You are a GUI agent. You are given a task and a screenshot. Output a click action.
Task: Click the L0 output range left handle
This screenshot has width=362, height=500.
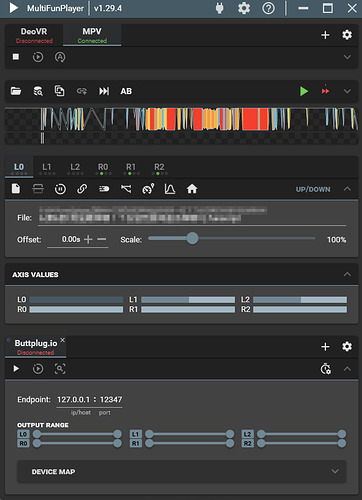pyautogui.click(x=37, y=434)
